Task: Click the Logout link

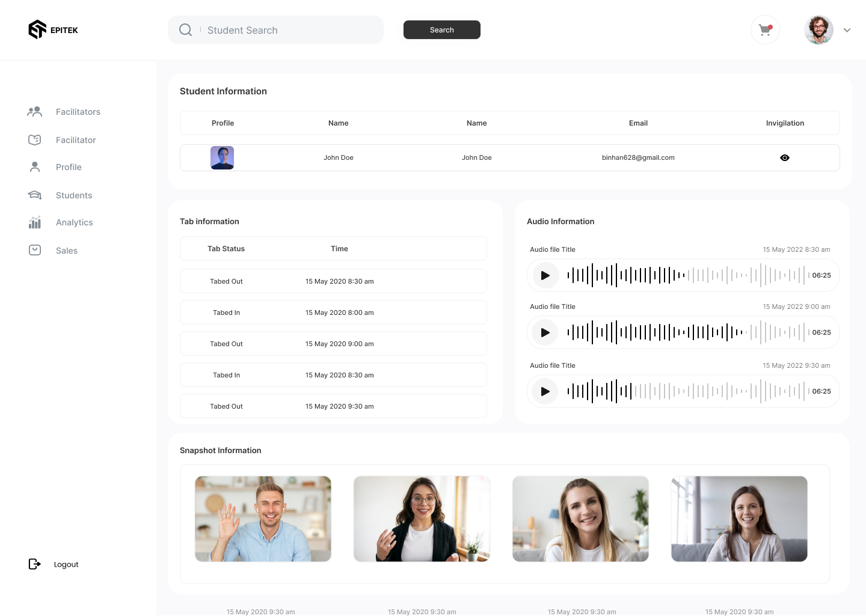Action: coord(66,564)
